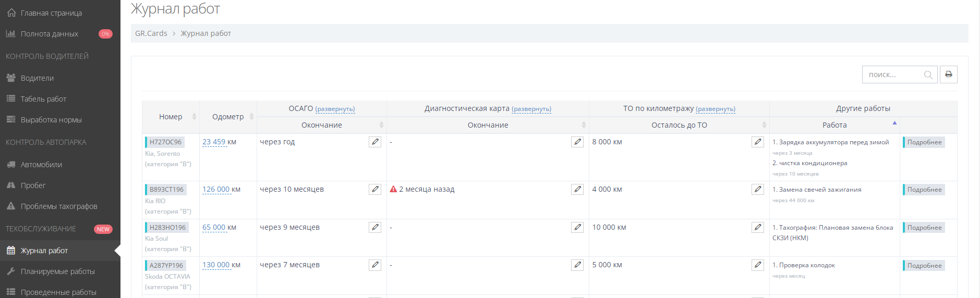Open Планируемые работы in sidebar

click(57, 271)
